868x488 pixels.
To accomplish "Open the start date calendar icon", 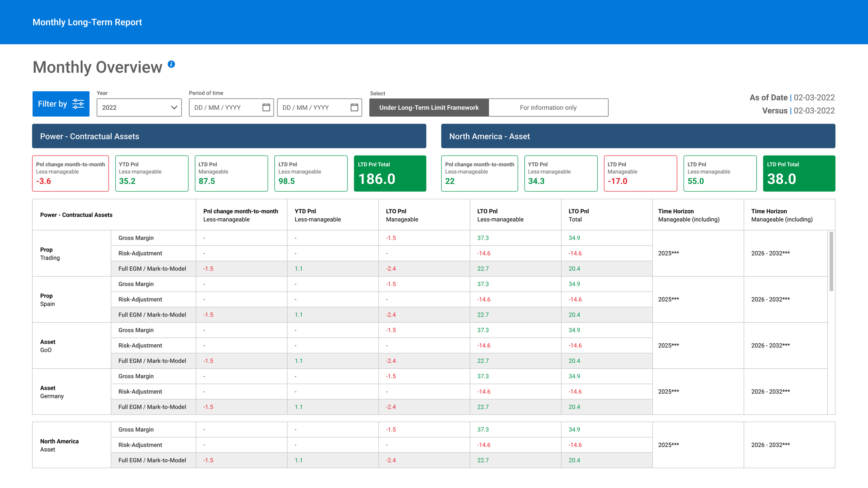I will click(x=266, y=108).
